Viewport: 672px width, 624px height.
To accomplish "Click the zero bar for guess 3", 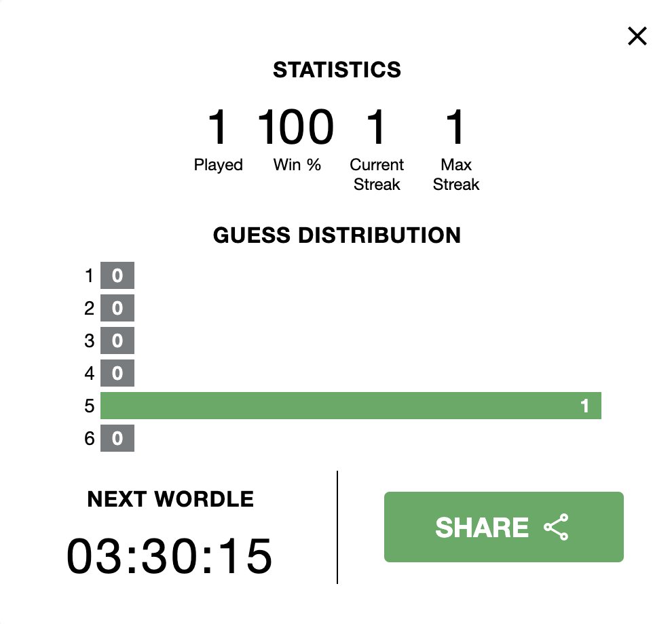I will tap(117, 340).
